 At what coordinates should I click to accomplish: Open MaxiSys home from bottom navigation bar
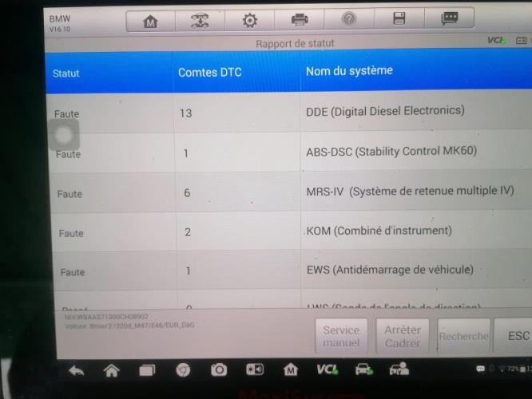coord(291,369)
